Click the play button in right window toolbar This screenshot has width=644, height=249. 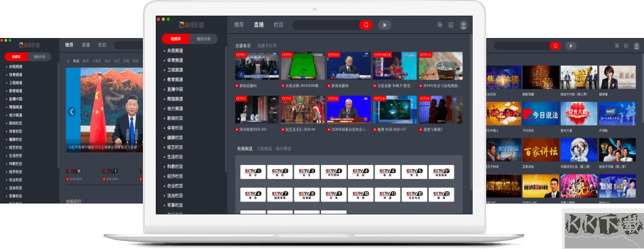pos(571,45)
